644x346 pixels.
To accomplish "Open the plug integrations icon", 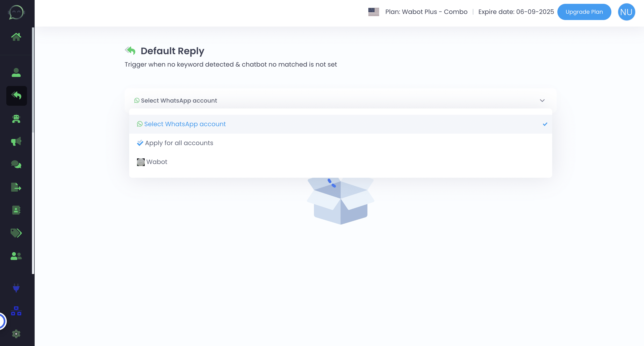I will [x=16, y=288].
